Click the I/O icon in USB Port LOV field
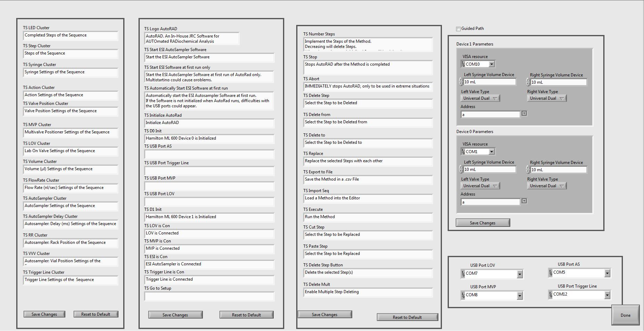 (x=463, y=274)
